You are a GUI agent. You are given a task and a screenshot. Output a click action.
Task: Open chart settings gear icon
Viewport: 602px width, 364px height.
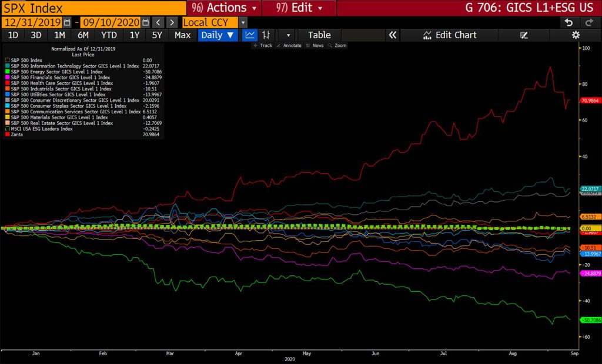point(576,35)
